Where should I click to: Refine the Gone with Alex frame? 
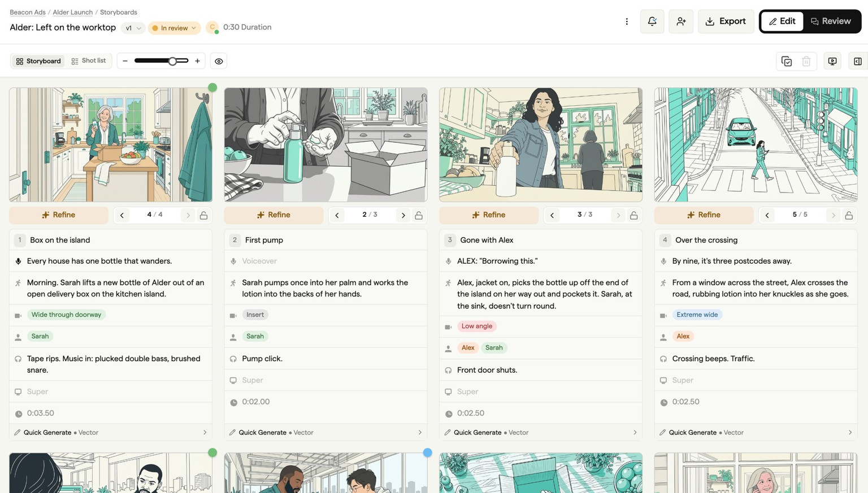[x=489, y=215]
